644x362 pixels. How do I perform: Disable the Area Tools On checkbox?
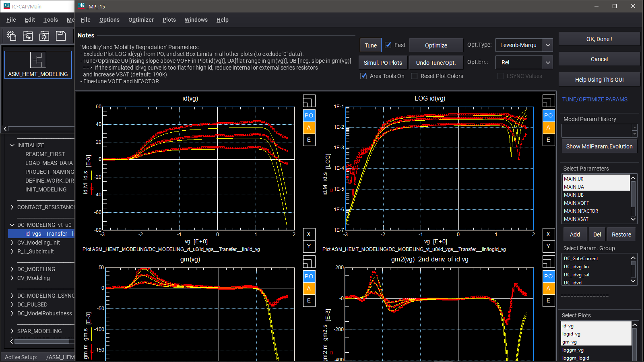pos(364,76)
